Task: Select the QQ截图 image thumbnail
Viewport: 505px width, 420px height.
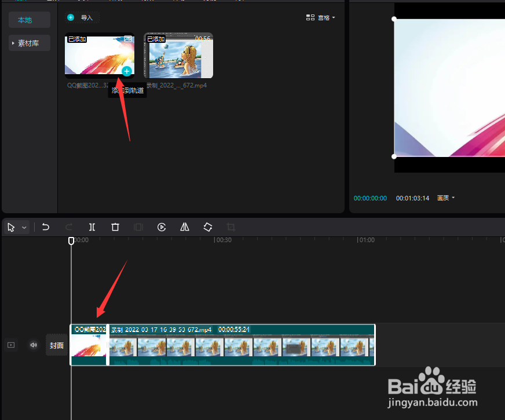Action: coord(100,56)
